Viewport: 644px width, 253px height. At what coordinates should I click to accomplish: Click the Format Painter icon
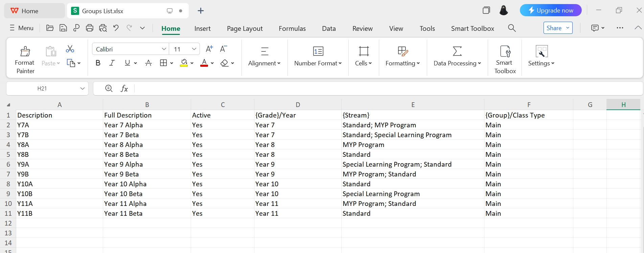pos(25,51)
